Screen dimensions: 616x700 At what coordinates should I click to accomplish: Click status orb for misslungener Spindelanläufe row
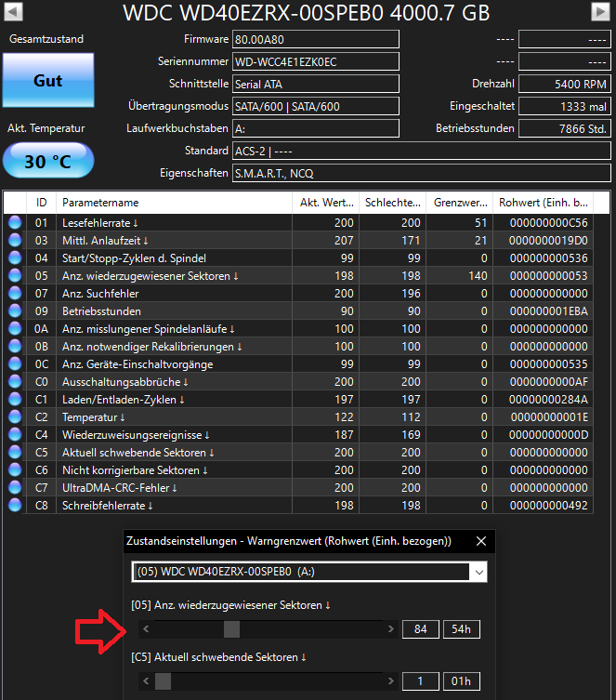pyautogui.click(x=15, y=328)
